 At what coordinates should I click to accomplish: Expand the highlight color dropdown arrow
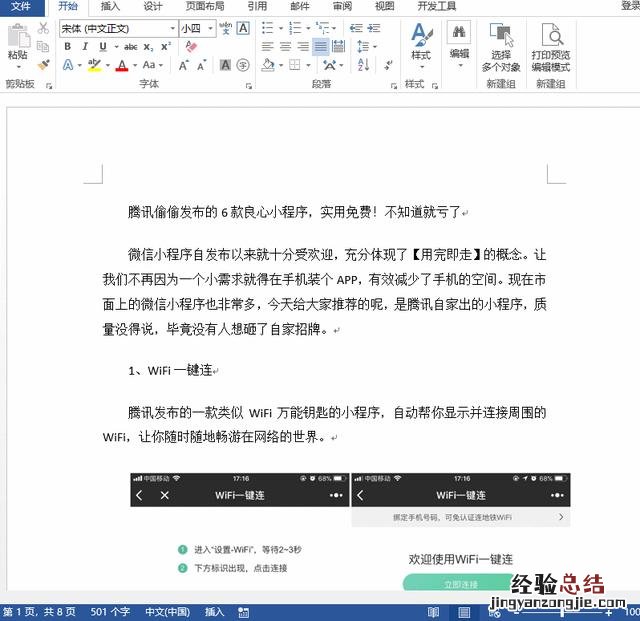[x=108, y=65]
